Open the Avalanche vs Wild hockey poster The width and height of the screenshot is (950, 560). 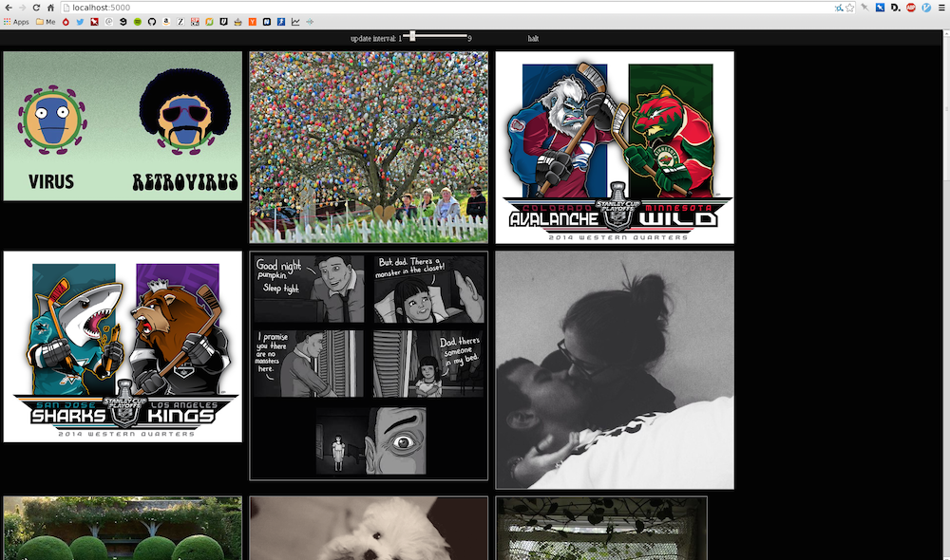point(615,147)
